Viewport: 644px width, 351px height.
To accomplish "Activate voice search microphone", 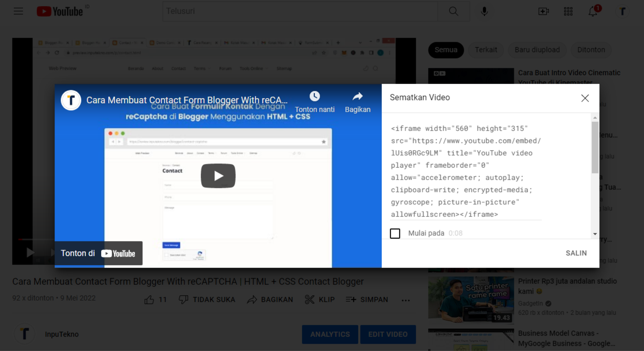I will click(x=484, y=11).
